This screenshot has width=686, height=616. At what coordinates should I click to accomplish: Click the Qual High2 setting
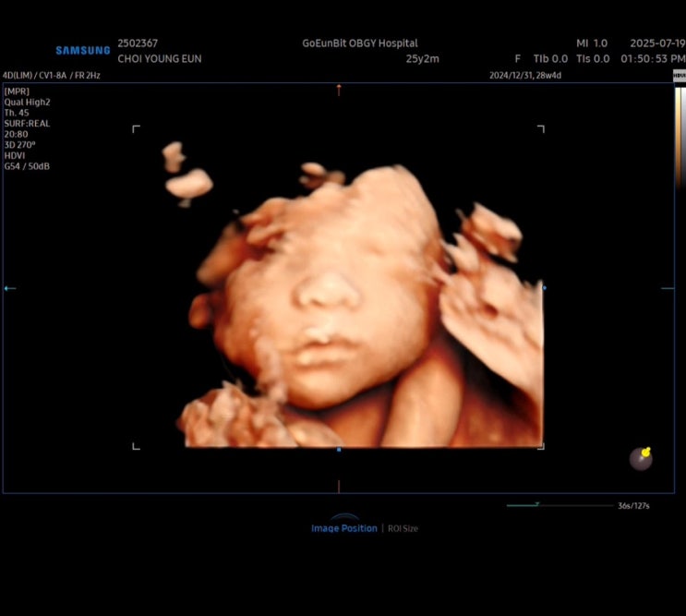click(27, 102)
